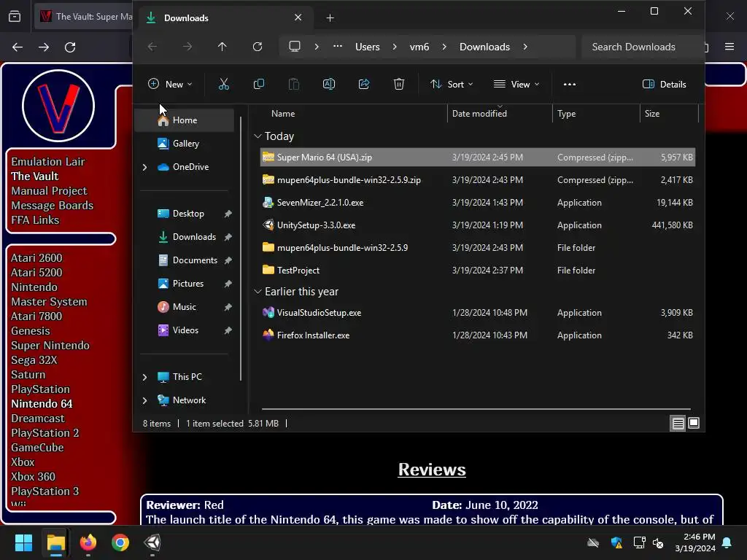Screen dimensions: 747x560
Task: Open Videos in sidebar
Action: (185, 330)
